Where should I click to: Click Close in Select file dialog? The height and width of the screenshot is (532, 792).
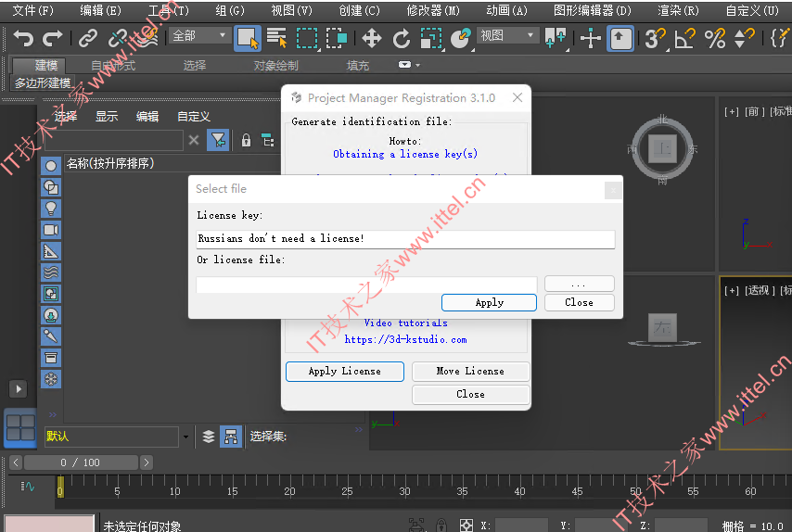click(x=579, y=302)
